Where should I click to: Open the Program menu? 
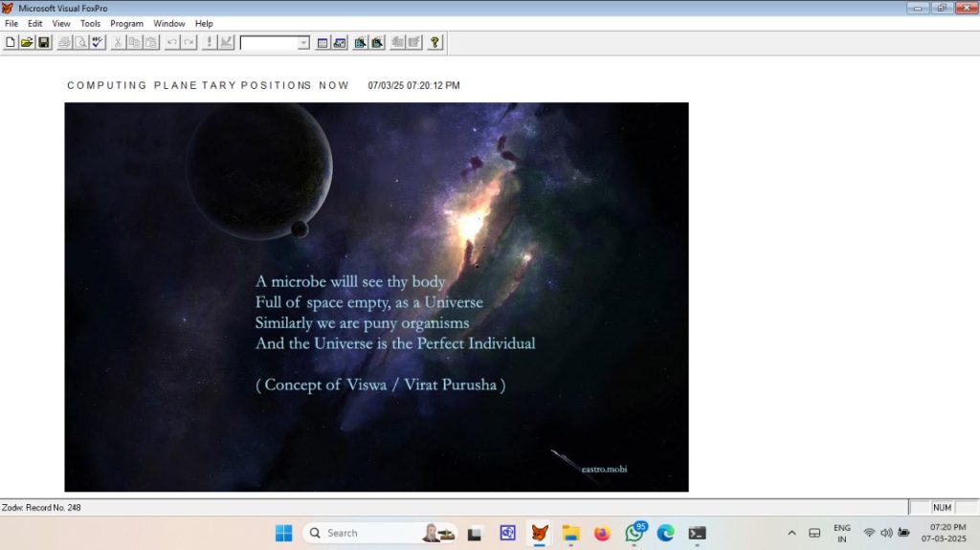[x=127, y=23]
